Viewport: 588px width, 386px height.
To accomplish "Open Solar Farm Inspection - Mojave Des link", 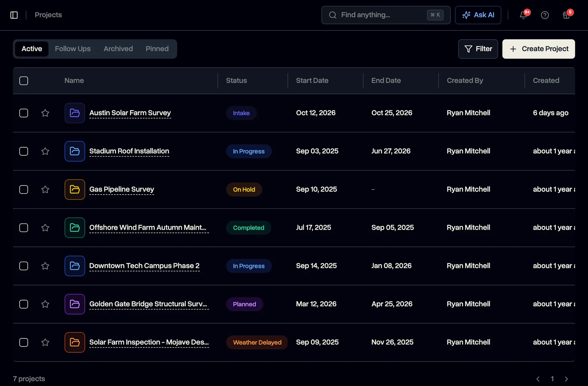I will tap(149, 342).
